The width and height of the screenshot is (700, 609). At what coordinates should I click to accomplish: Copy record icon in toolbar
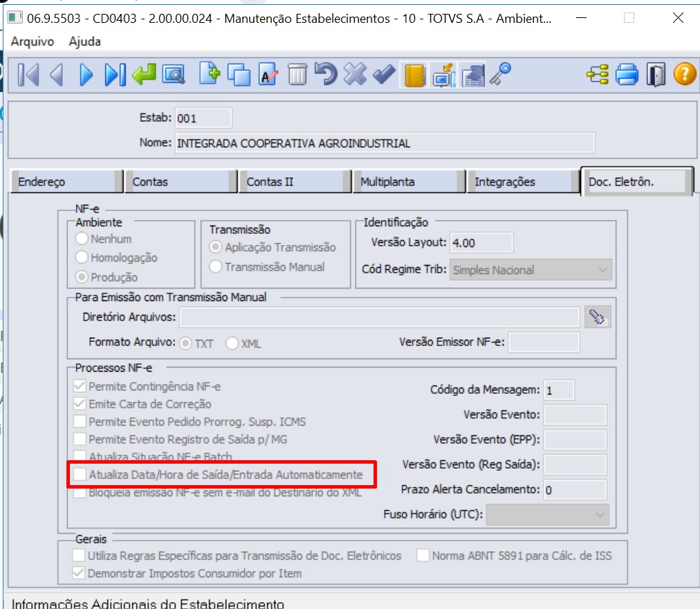[x=239, y=75]
